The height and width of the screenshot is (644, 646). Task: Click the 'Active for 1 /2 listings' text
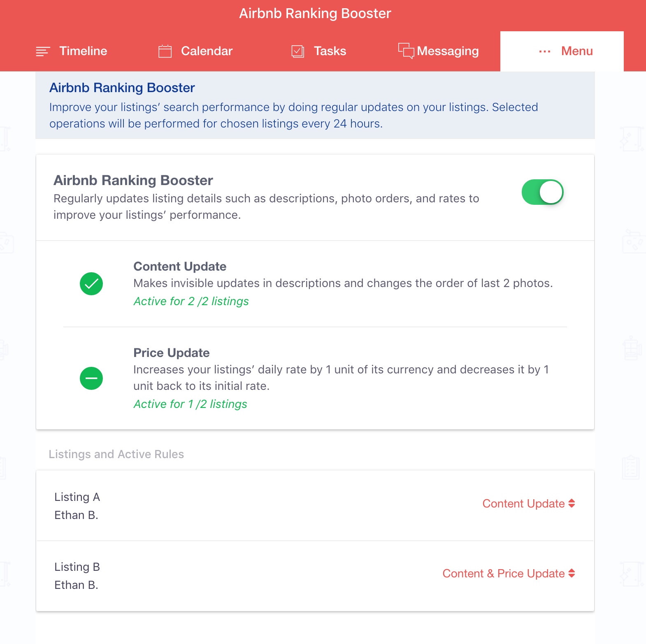191,404
